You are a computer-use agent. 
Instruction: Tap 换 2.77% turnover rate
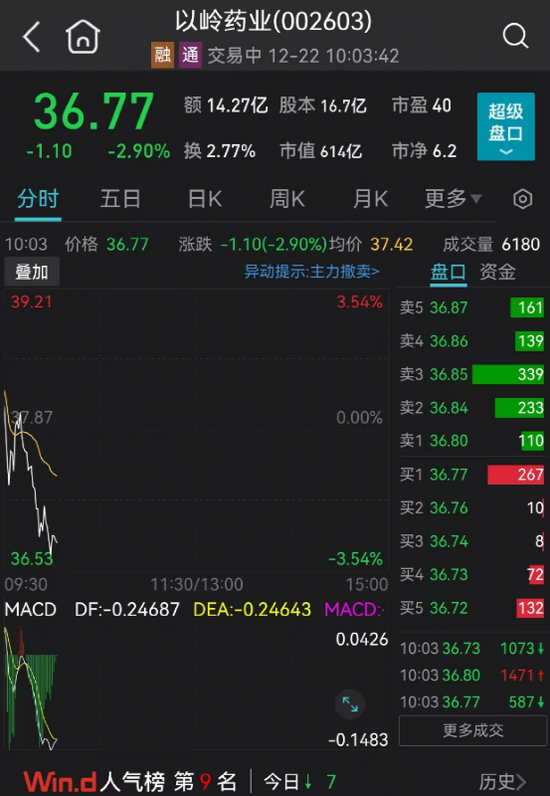(219, 151)
